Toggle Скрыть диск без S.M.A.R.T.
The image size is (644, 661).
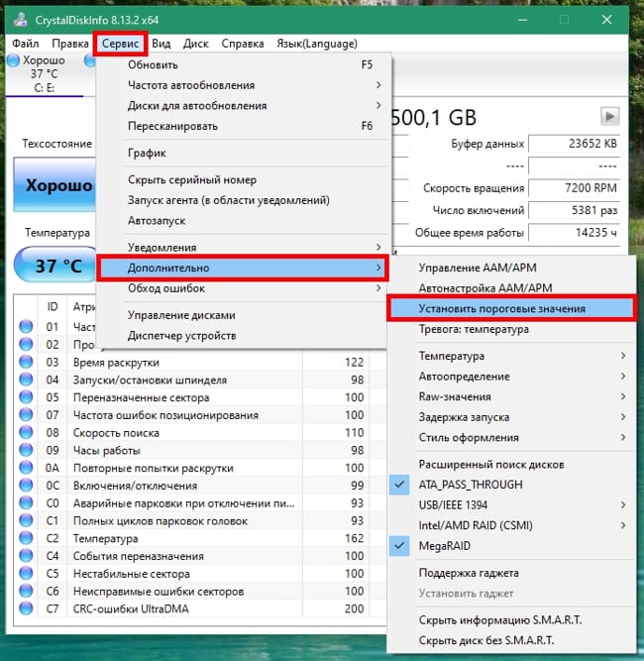[511, 640]
